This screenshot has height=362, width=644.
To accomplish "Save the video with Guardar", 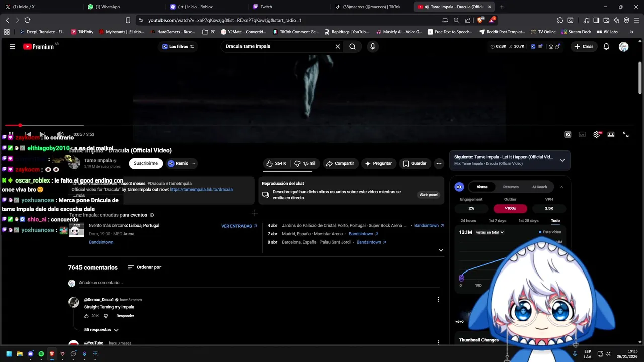I will pyautogui.click(x=415, y=163).
